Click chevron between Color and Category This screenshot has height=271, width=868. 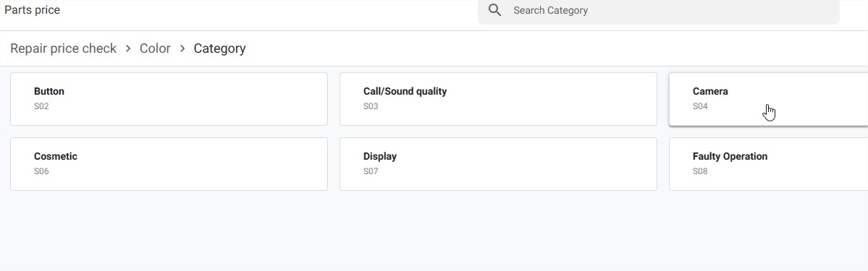tap(182, 48)
